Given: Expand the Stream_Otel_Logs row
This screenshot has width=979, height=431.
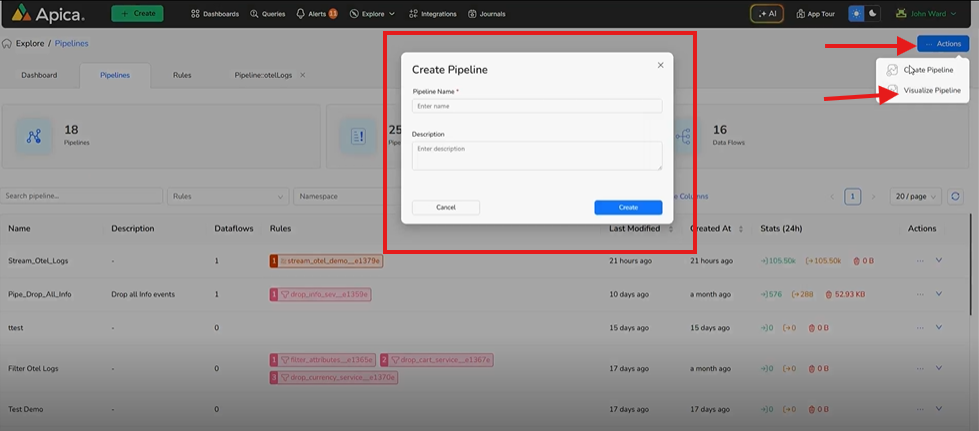Looking at the screenshot, I should [x=939, y=261].
